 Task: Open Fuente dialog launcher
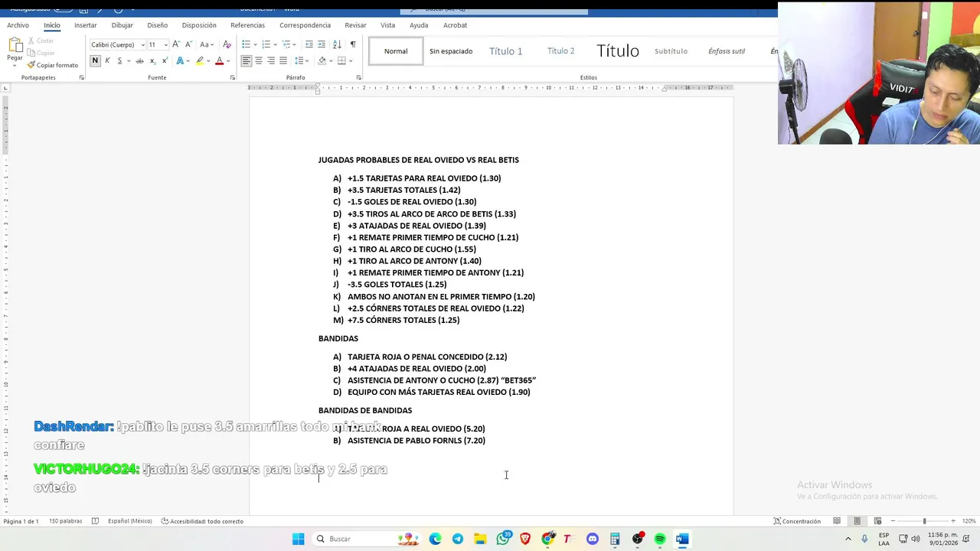coord(232,77)
